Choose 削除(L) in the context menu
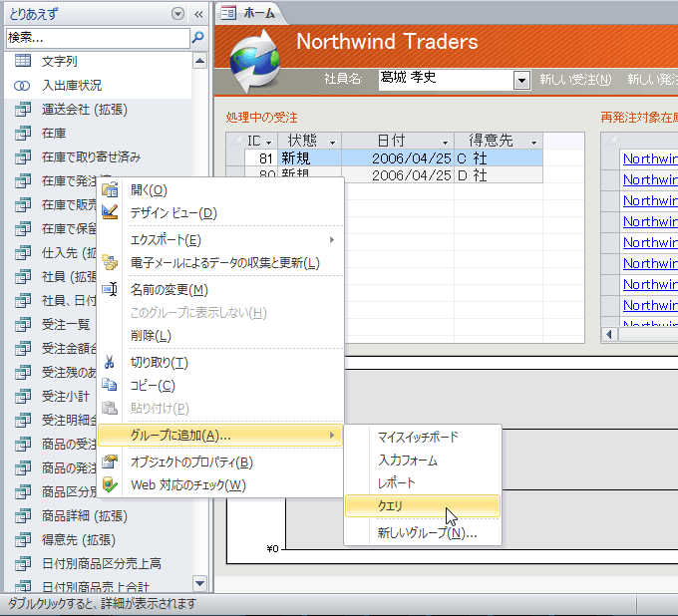This screenshot has width=678, height=616. pyautogui.click(x=221, y=336)
